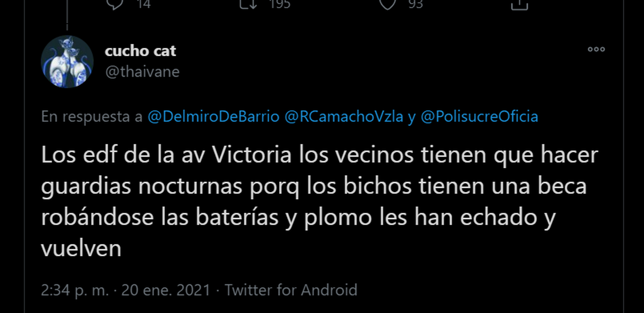The image size is (644, 313).
Task: Click the 2:34 p. m. 20 ene. 2021 timestamp
Action: click(x=125, y=290)
